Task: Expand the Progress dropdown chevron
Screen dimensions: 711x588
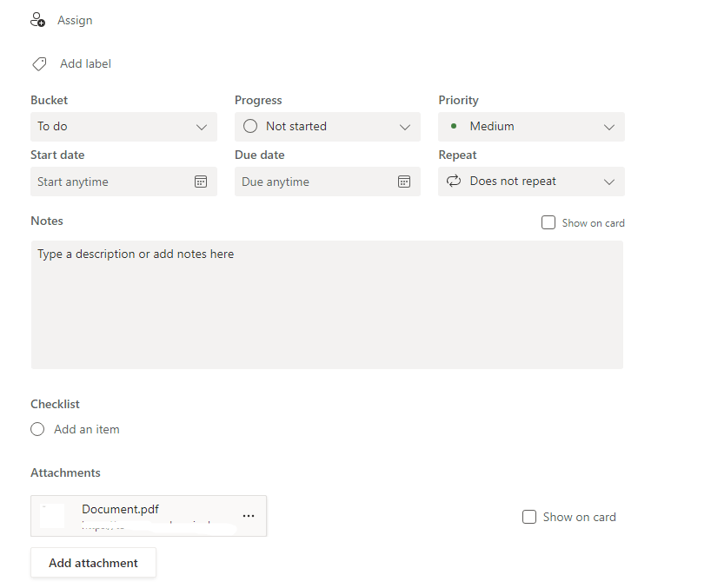Action: click(405, 128)
